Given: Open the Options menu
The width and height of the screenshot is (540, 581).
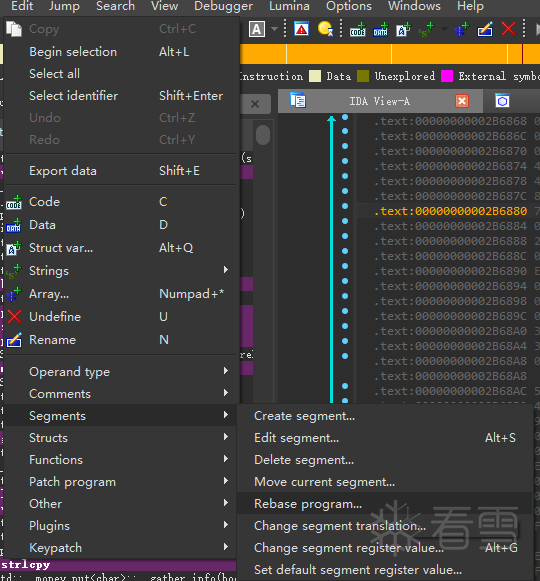Looking at the screenshot, I should click(349, 6).
